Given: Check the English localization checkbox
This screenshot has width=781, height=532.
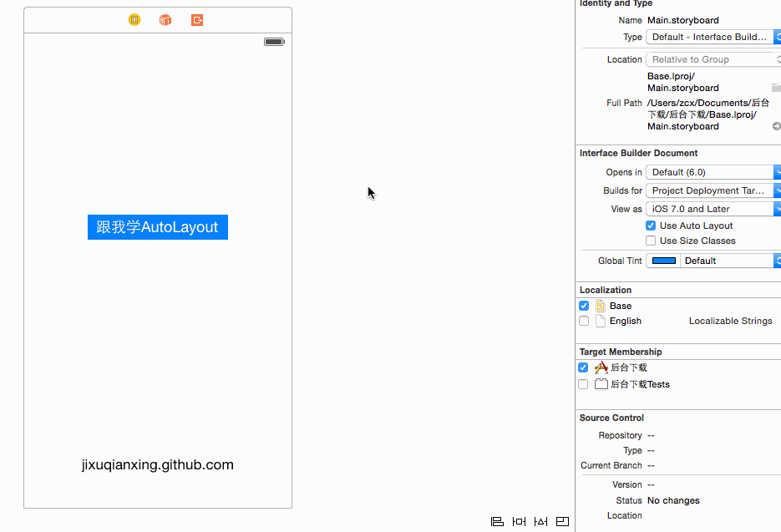Looking at the screenshot, I should pos(584,321).
